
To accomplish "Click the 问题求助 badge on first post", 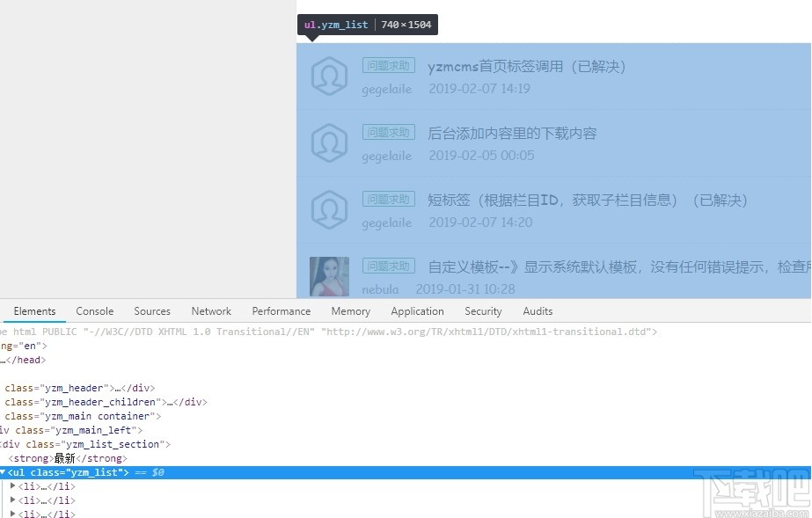I will coord(388,65).
